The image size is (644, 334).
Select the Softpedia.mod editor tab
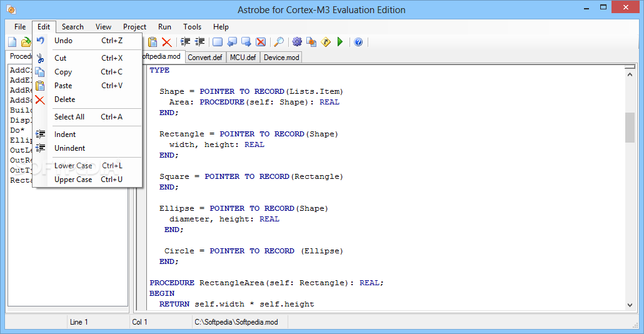[x=163, y=57]
